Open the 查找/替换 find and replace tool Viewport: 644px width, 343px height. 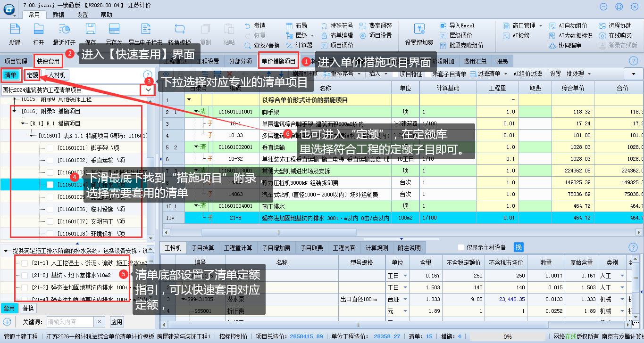(262, 45)
